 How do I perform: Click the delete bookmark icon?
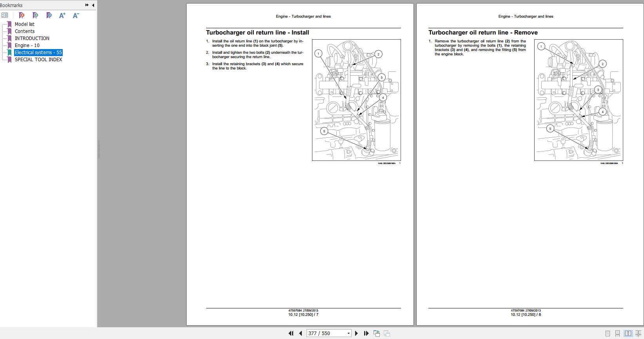22,15
